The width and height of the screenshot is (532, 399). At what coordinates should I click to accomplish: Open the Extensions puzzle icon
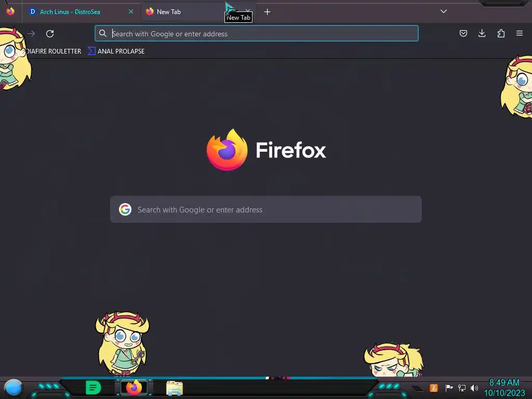501,33
